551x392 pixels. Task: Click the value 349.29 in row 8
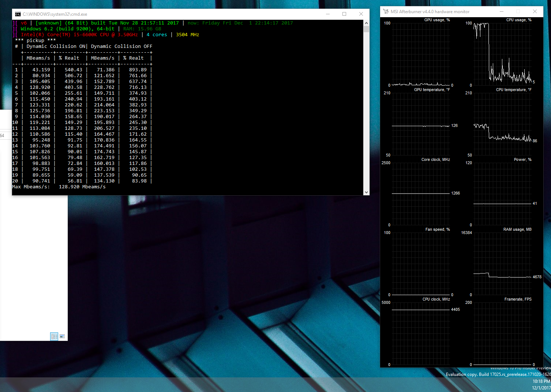[138, 111]
